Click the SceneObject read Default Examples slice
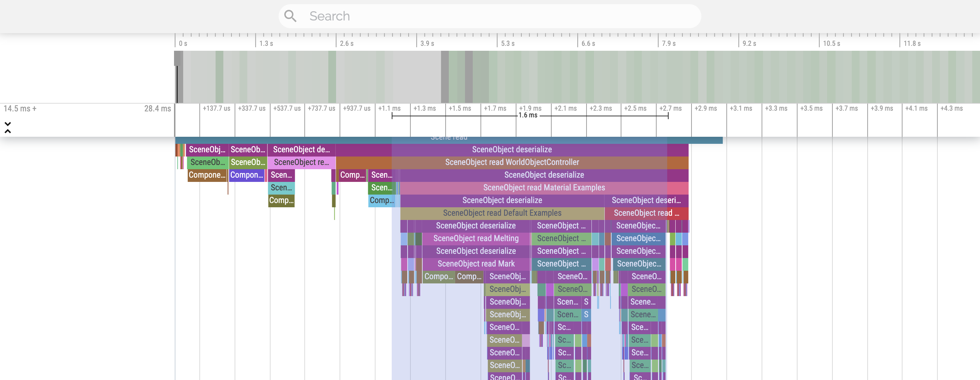Screen dimensions: 980x380 click(x=502, y=213)
